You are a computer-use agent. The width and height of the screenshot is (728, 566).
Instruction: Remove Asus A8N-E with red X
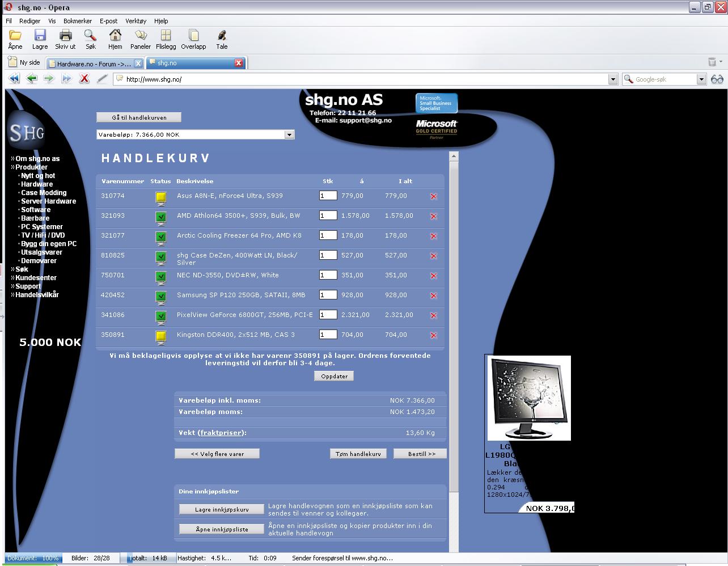(x=434, y=197)
